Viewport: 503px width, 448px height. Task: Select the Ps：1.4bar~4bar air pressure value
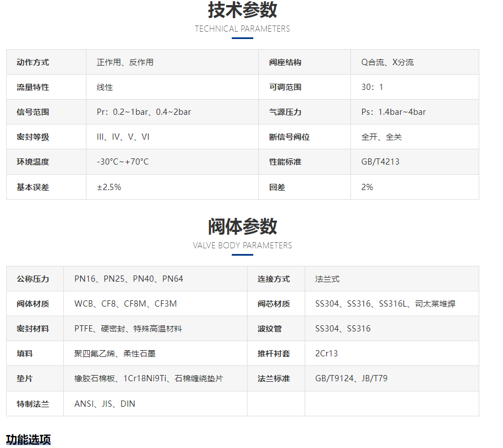pos(393,112)
